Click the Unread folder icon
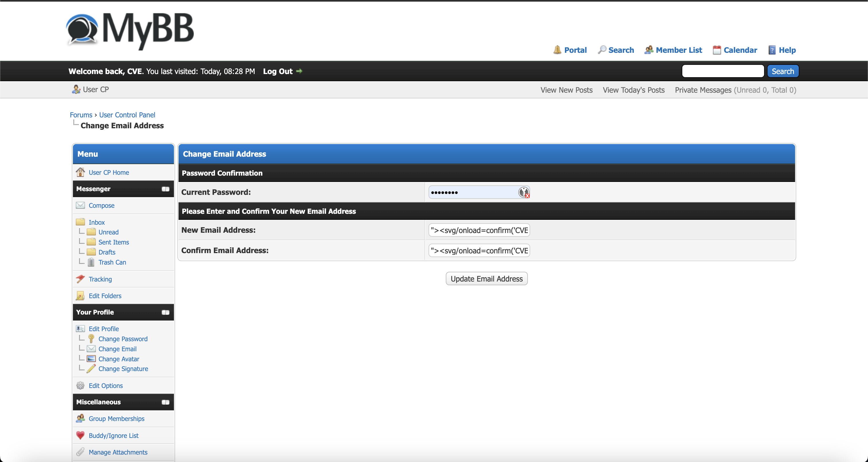Image resolution: width=868 pixels, height=462 pixels. coord(91,232)
